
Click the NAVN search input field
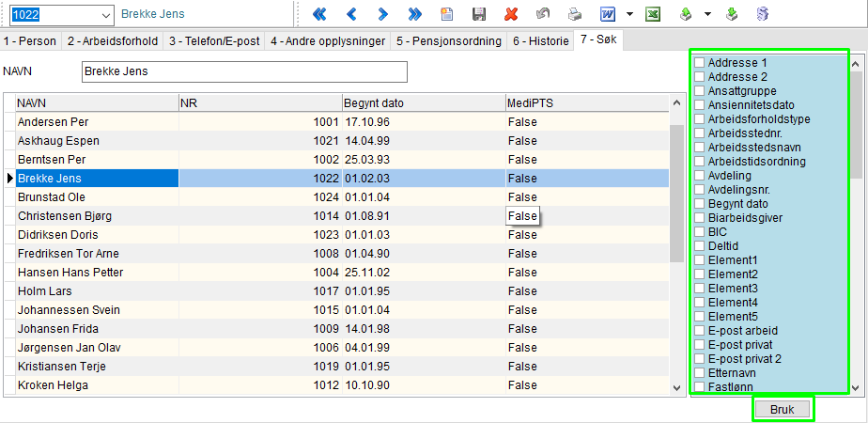(244, 71)
